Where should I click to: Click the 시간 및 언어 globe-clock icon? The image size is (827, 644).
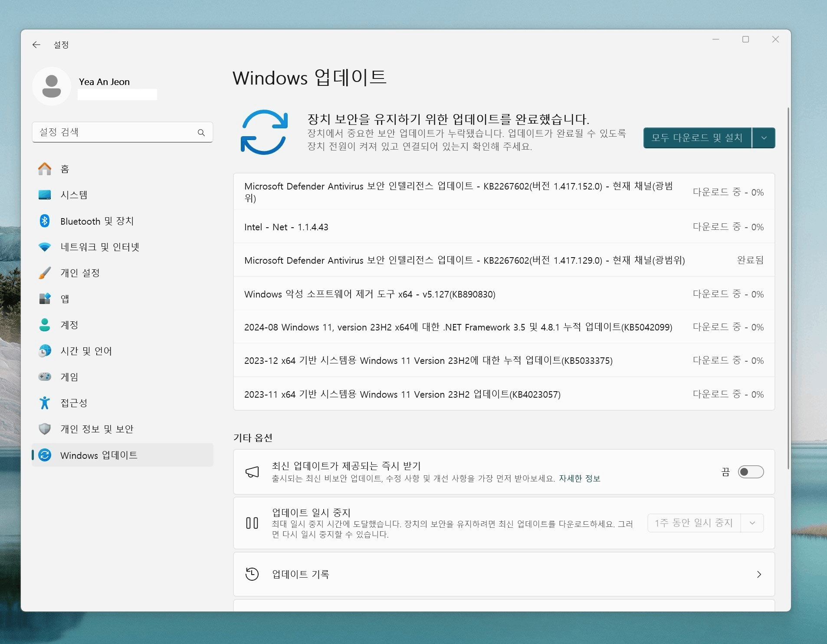coord(45,351)
